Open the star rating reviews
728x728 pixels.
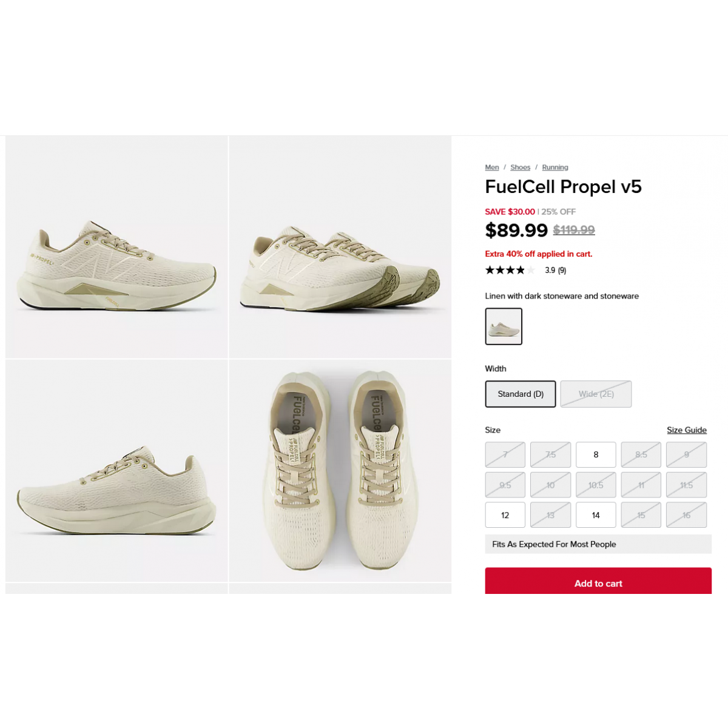[x=510, y=270]
